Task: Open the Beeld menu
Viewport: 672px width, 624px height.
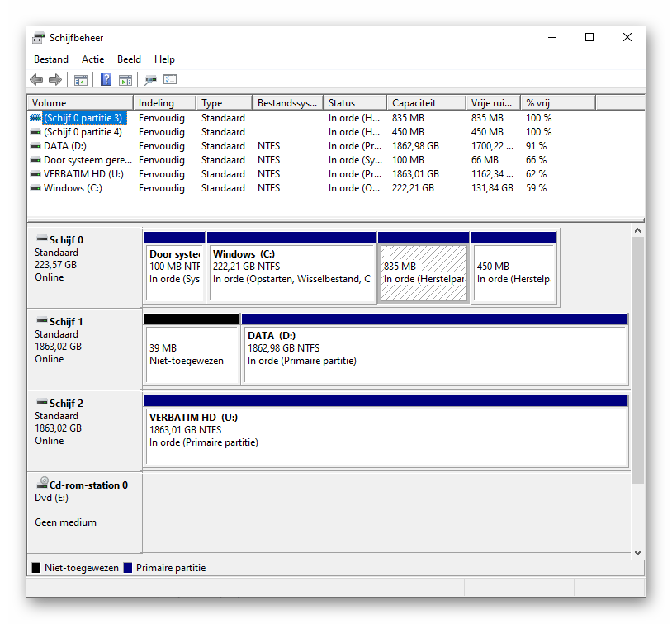Action: [x=129, y=59]
